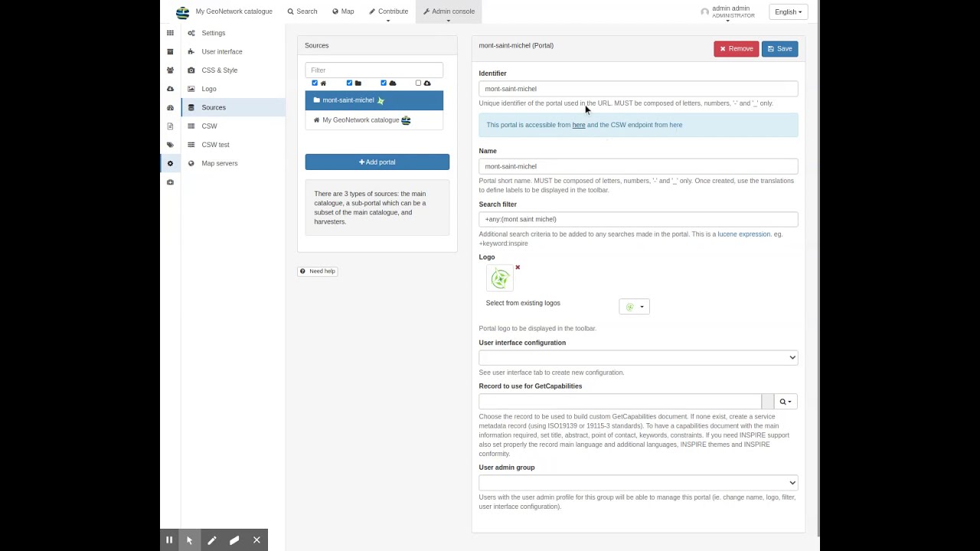Image resolution: width=980 pixels, height=551 pixels.
Task: Follow the portal 'here' link
Action: coord(579,125)
